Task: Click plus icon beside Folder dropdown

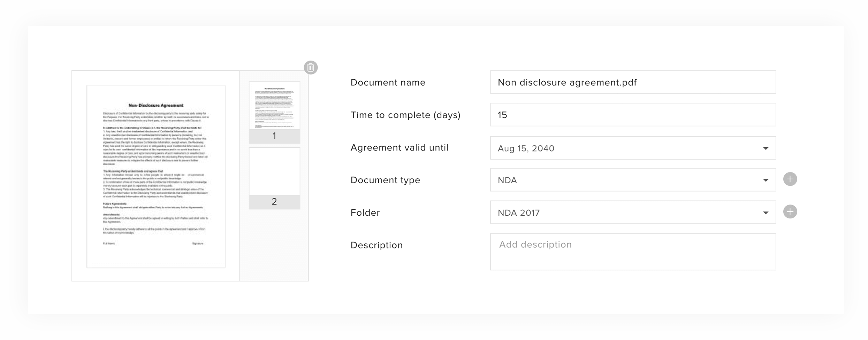Action: [x=790, y=212]
